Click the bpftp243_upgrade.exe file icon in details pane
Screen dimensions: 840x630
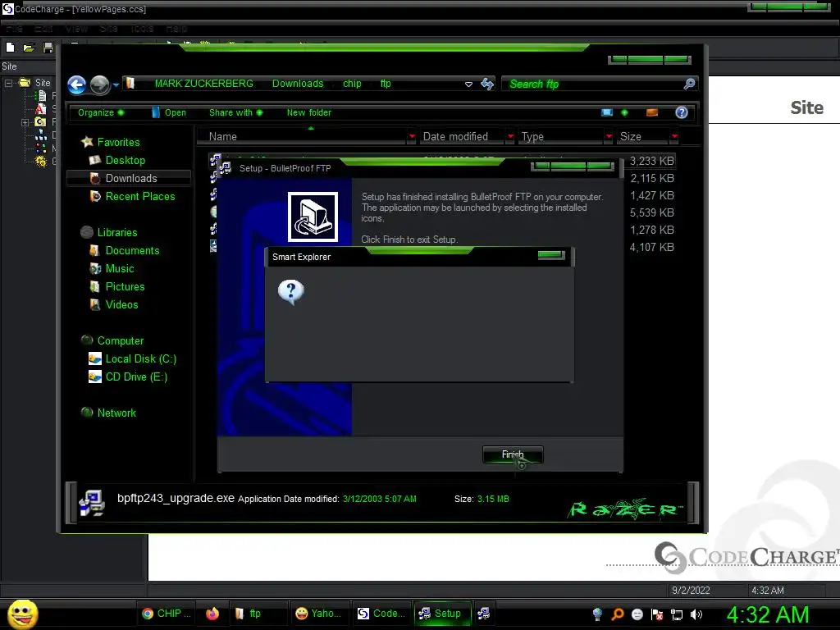click(x=92, y=504)
